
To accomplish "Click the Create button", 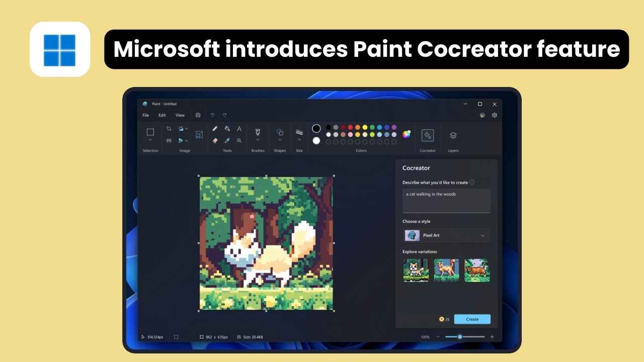I will click(x=472, y=319).
